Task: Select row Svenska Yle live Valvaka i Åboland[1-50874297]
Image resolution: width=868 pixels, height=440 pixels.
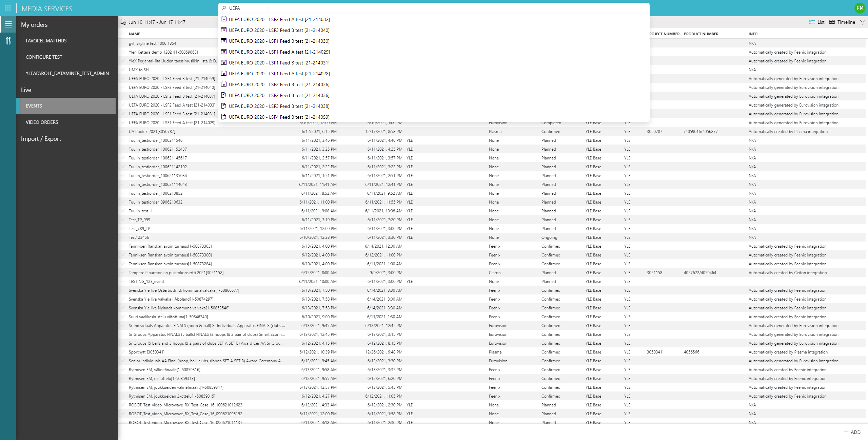Action: point(492,299)
